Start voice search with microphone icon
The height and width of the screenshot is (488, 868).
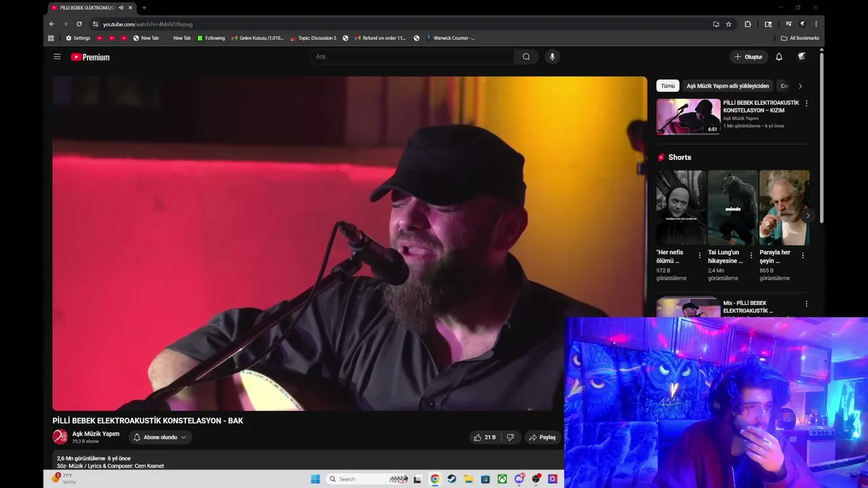coord(552,57)
